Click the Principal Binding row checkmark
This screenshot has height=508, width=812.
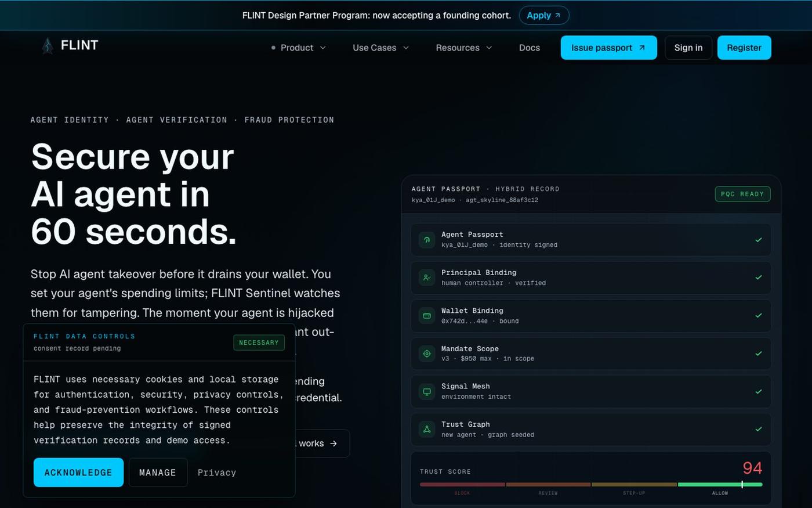pyautogui.click(x=759, y=278)
